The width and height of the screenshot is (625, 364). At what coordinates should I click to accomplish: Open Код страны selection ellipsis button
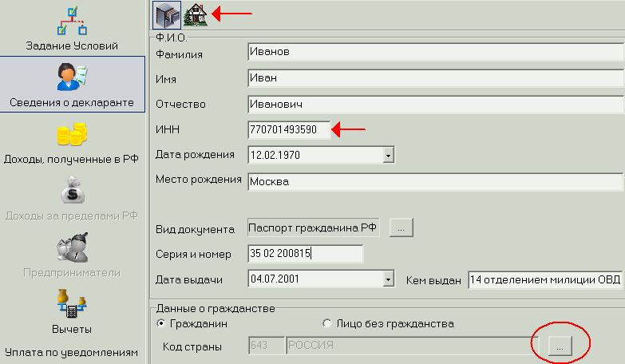coord(560,346)
